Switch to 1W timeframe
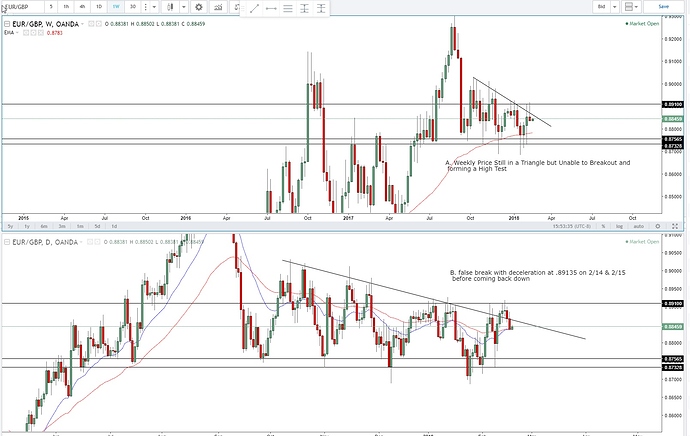 116,7
